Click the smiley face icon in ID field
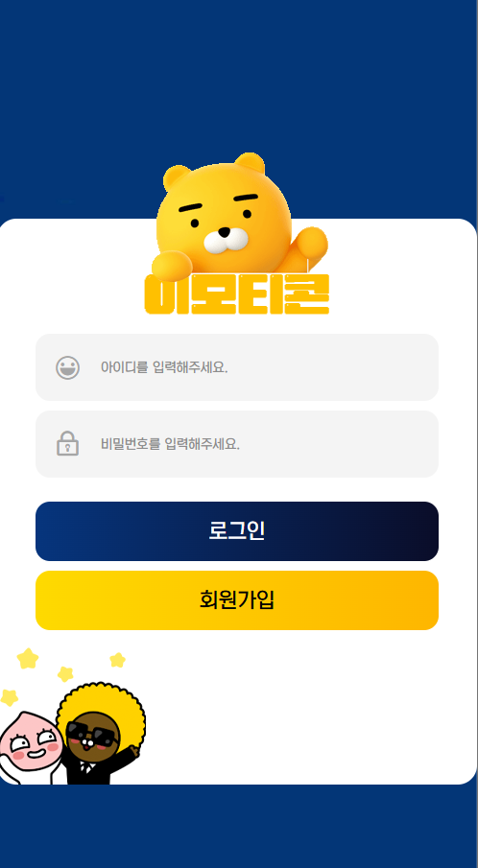The width and height of the screenshot is (478, 868). [67, 367]
